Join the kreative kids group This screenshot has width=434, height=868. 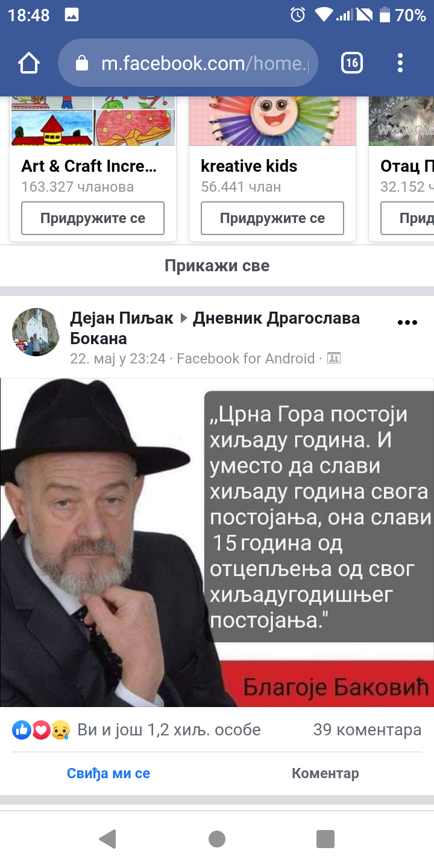tap(272, 218)
